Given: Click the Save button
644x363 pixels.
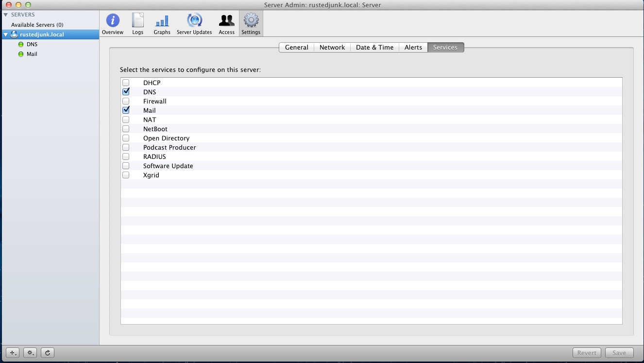Looking at the screenshot, I should click(619, 353).
